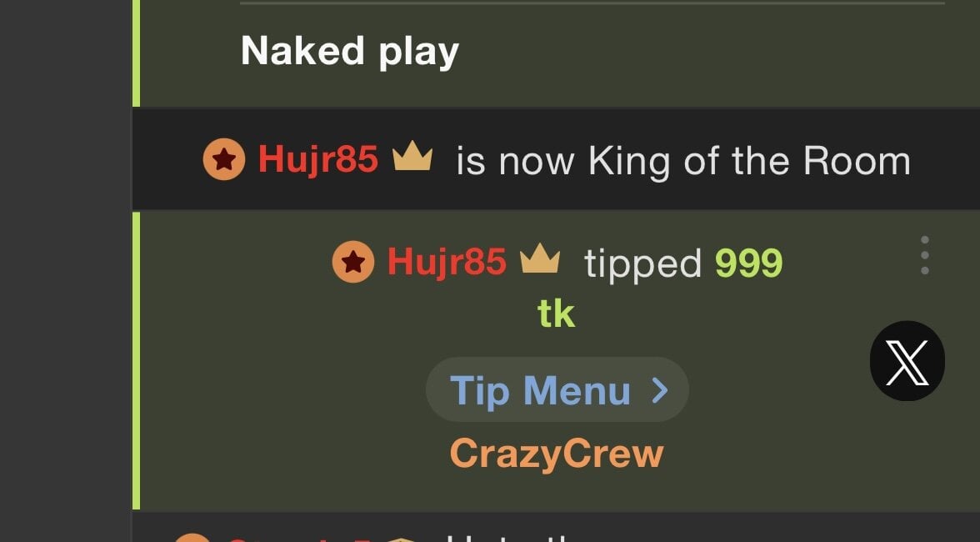This screenshot has height=542, width=980.
Task: Click the red username in bottom partial row
Action: [300, 539]
